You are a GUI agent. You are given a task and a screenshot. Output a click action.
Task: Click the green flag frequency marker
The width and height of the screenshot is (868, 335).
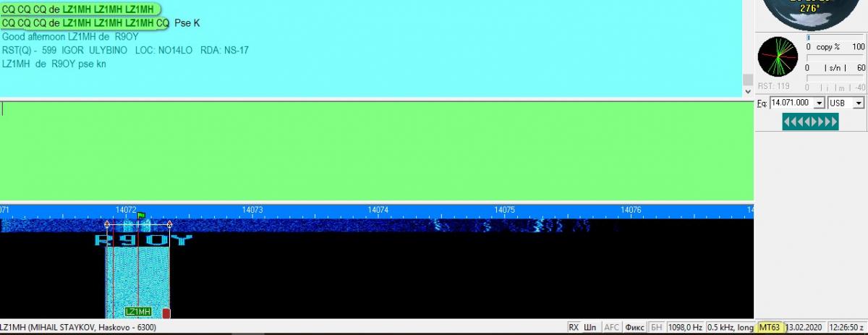click(x=141, y=216)
